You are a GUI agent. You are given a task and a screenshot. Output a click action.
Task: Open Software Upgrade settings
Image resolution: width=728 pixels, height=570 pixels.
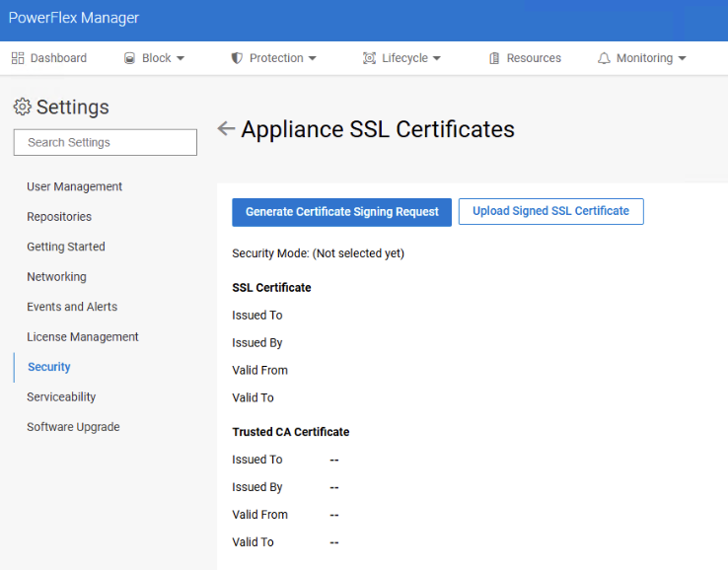pyautogui.click(x=73, y=427)
